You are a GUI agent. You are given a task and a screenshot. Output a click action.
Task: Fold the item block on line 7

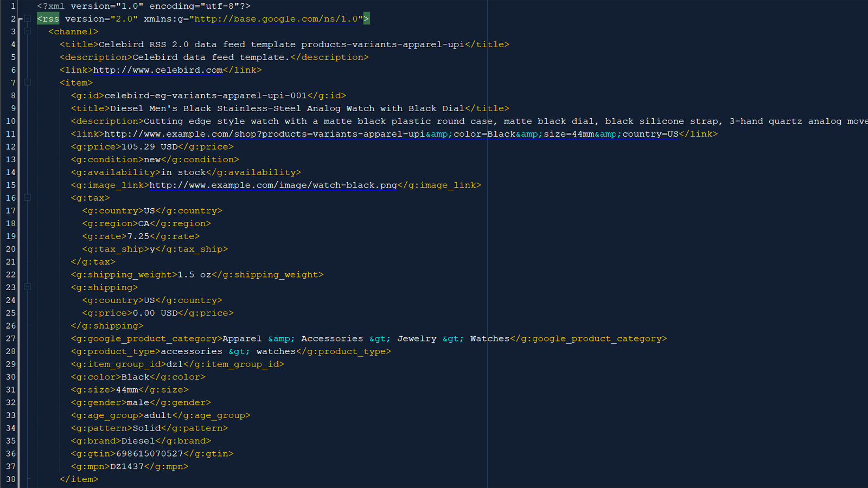(x=27, y=82)
